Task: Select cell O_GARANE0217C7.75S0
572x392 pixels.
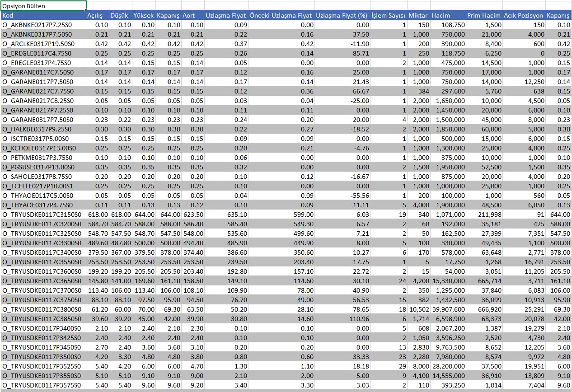Action: click(x=43, y=91)
